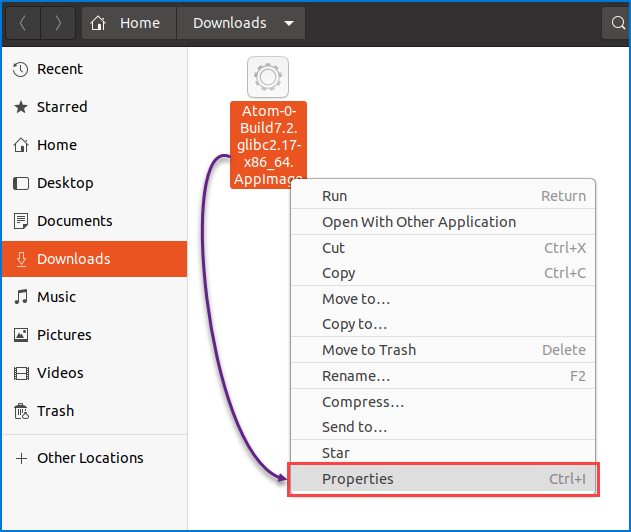Select Star in the context menu
Image resolution: width=631 pixels, height=532 pixels.
pos(443,453)
